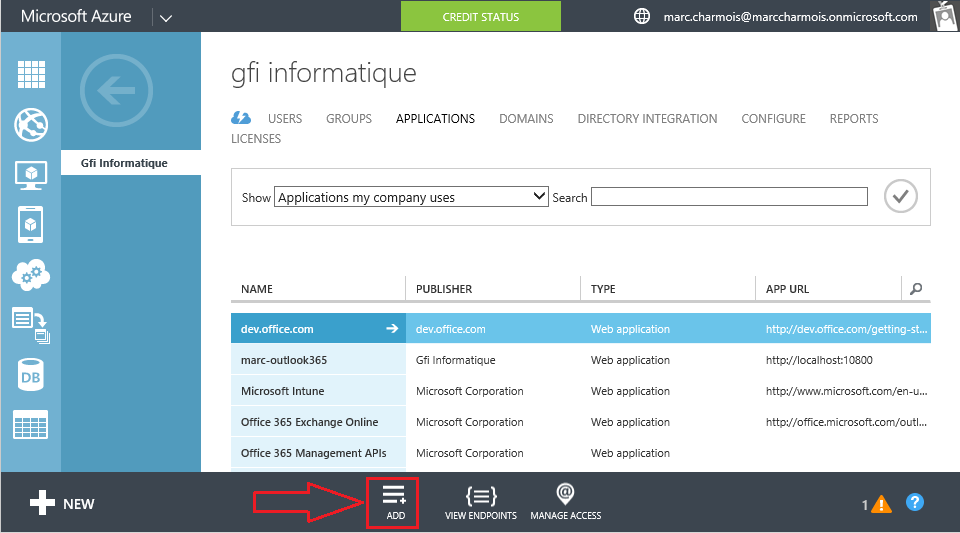Switch to the DOMAINS tab

[x=526, y=119]
